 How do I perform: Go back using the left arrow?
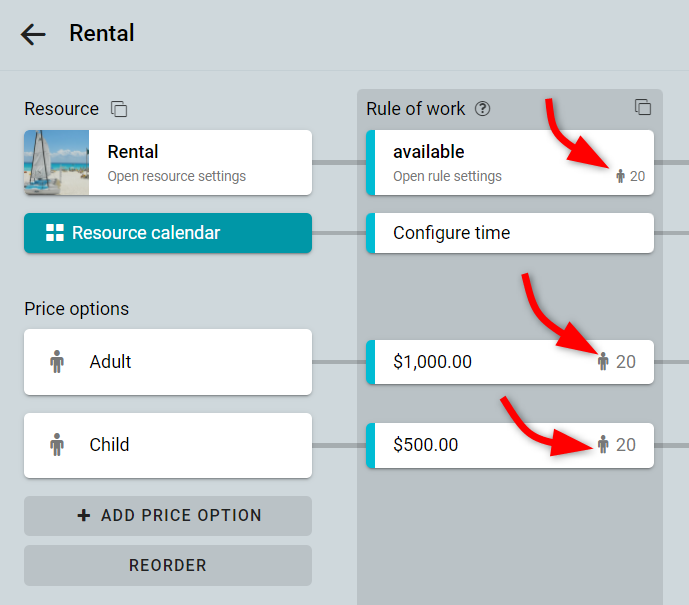(x=33, y=34)
